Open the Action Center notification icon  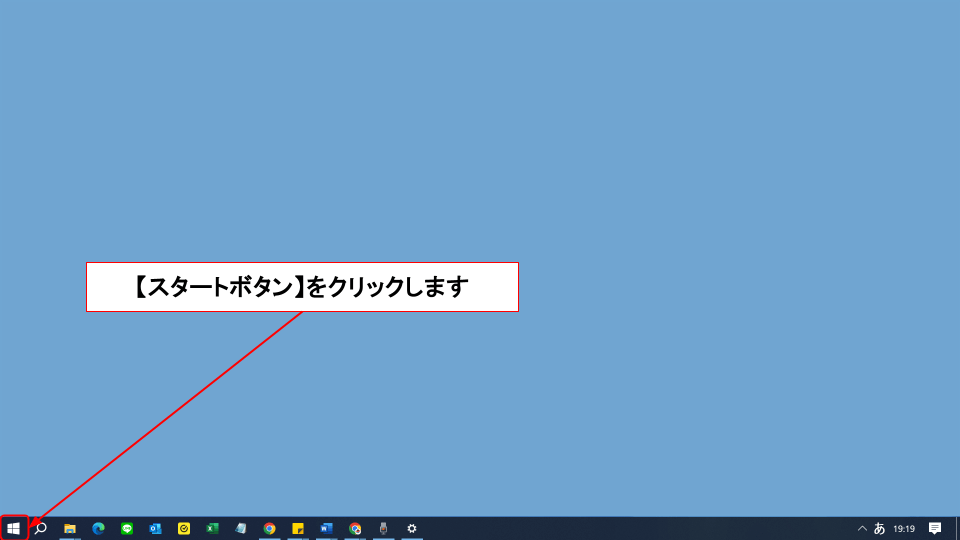click(x=935, y=528)
